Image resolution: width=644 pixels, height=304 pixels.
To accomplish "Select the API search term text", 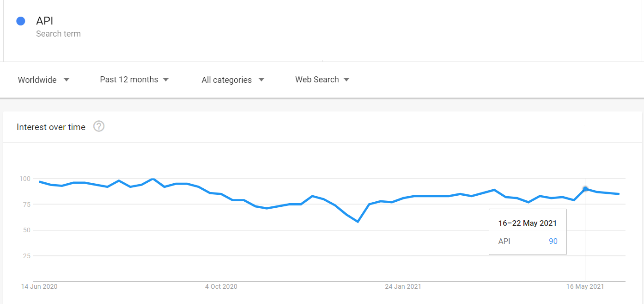I will 45,21.
